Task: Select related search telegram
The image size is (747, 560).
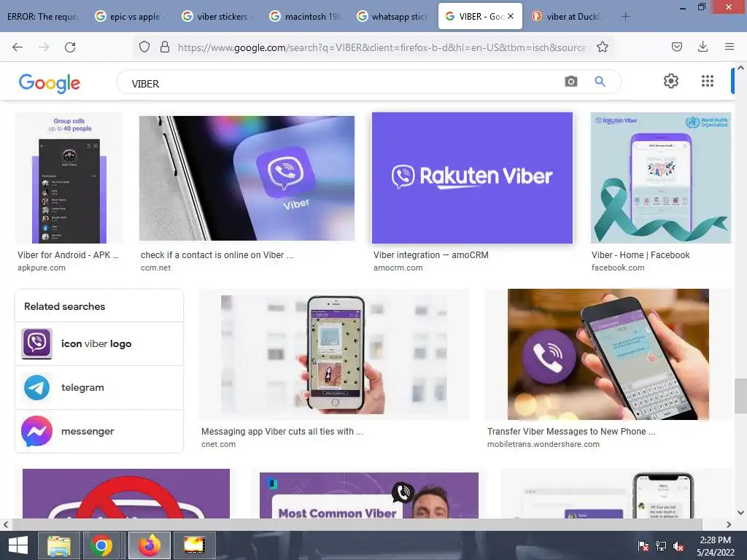Action: 99,388
